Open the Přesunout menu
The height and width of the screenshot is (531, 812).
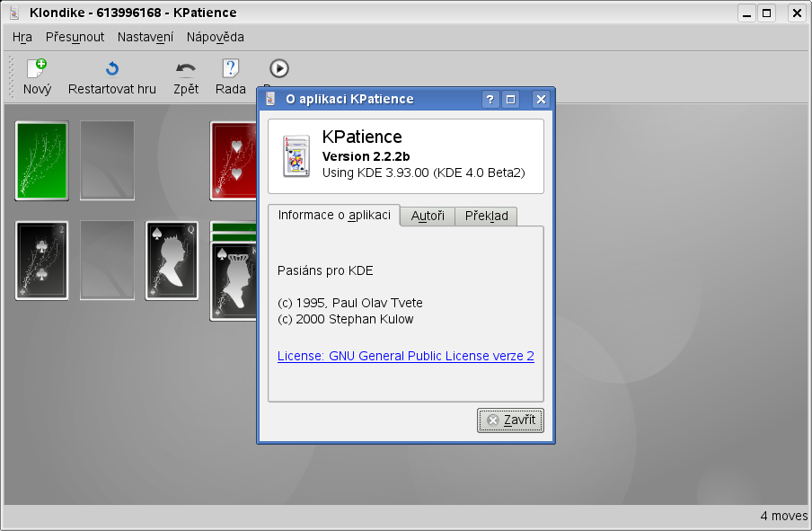[75, 38]
